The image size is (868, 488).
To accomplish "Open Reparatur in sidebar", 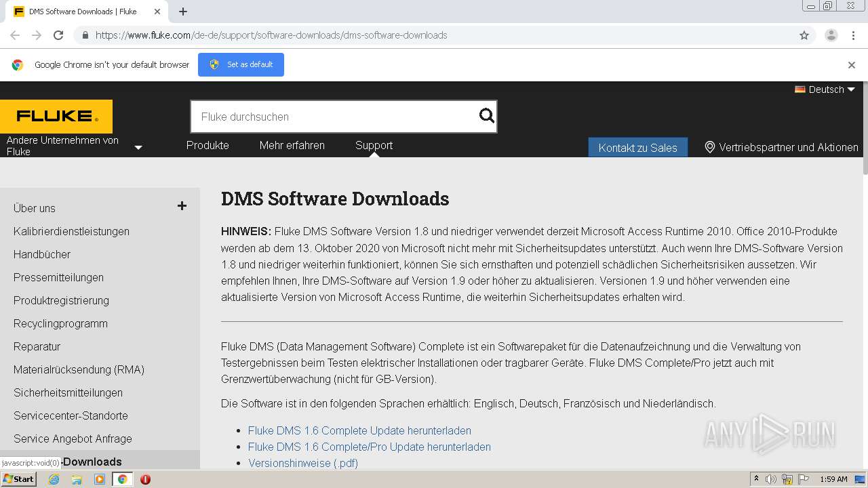I will click(x=37, y=346).
